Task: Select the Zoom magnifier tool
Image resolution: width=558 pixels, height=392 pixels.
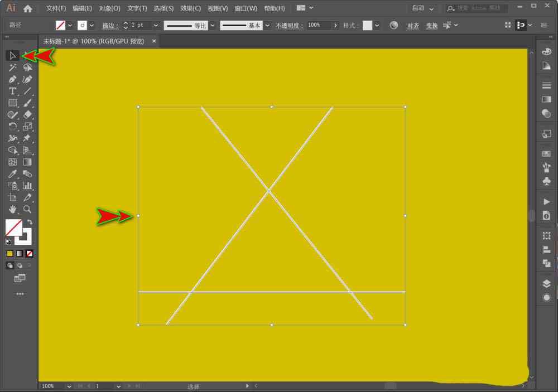Action: (27, 209)
